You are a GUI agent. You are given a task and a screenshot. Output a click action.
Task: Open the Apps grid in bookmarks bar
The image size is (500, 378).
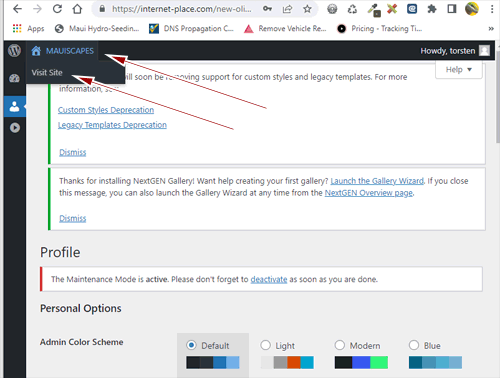tap(28, 29)
